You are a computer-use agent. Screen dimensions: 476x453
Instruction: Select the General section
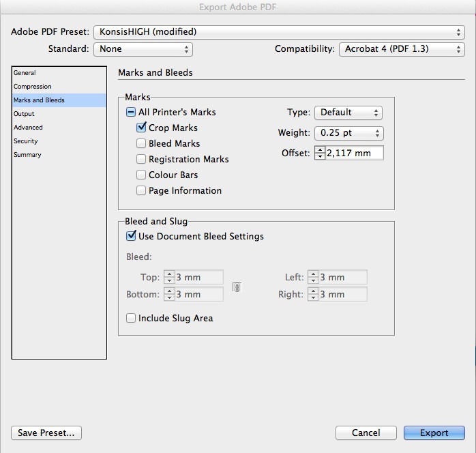[59, 73]
